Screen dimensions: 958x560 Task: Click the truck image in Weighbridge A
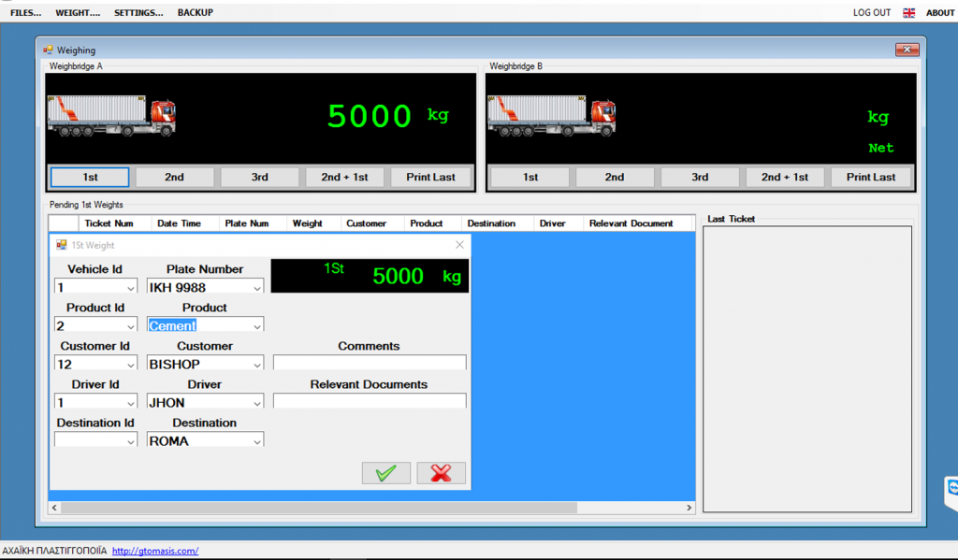click(x=112, y=115)
